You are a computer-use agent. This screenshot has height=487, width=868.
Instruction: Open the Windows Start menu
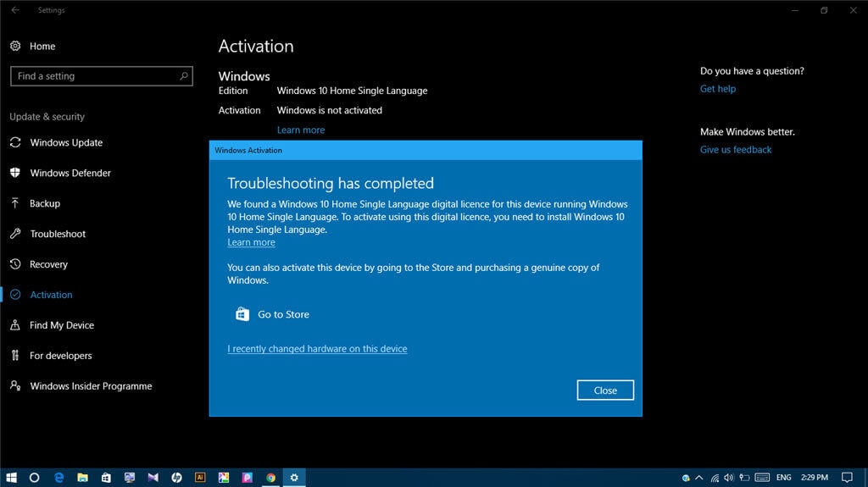11,477
